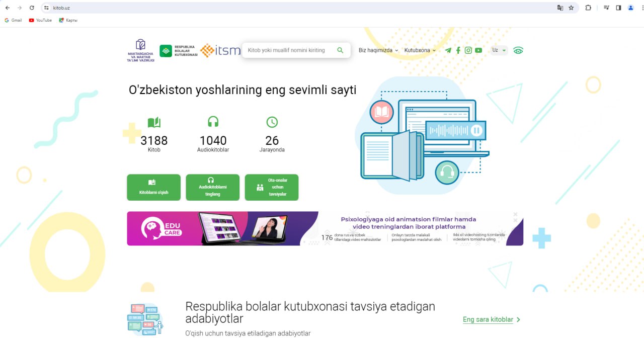The width and height of the screenshot is (644, 338).
Task: Click the Kitoblarni o'qish button
Action: click(153, 188)
